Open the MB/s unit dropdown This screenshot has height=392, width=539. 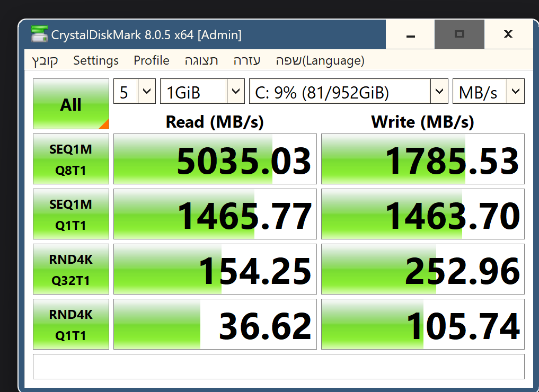(489, 91)
